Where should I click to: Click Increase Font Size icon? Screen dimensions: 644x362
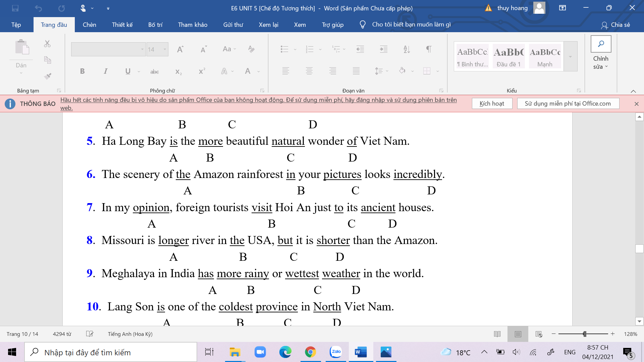[x=180, y=49]
